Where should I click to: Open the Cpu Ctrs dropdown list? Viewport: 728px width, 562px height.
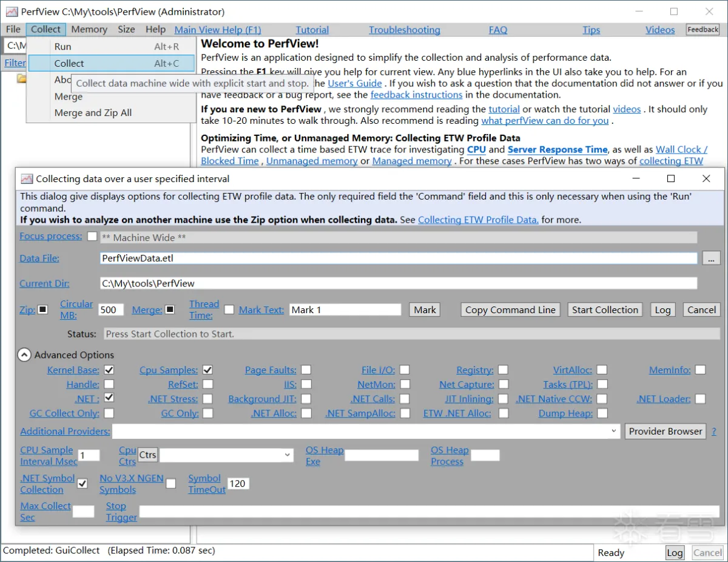tap(287, 455)
